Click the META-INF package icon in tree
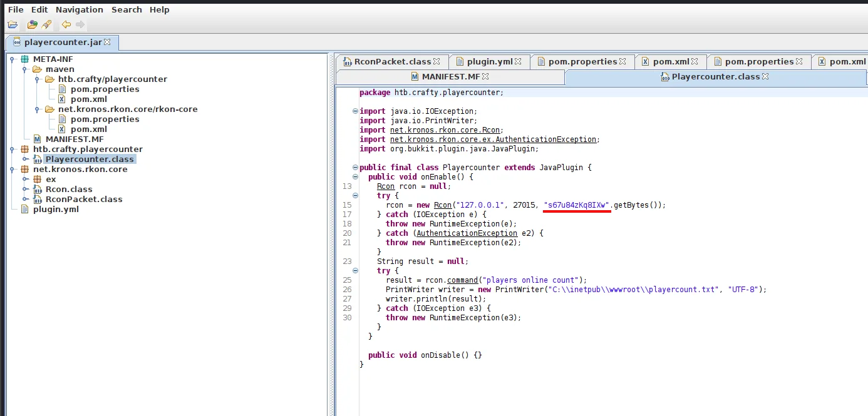 [25, 59]
